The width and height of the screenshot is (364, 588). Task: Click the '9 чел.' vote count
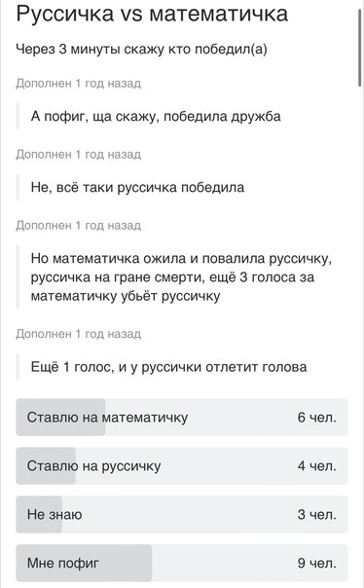pos(316,564)
